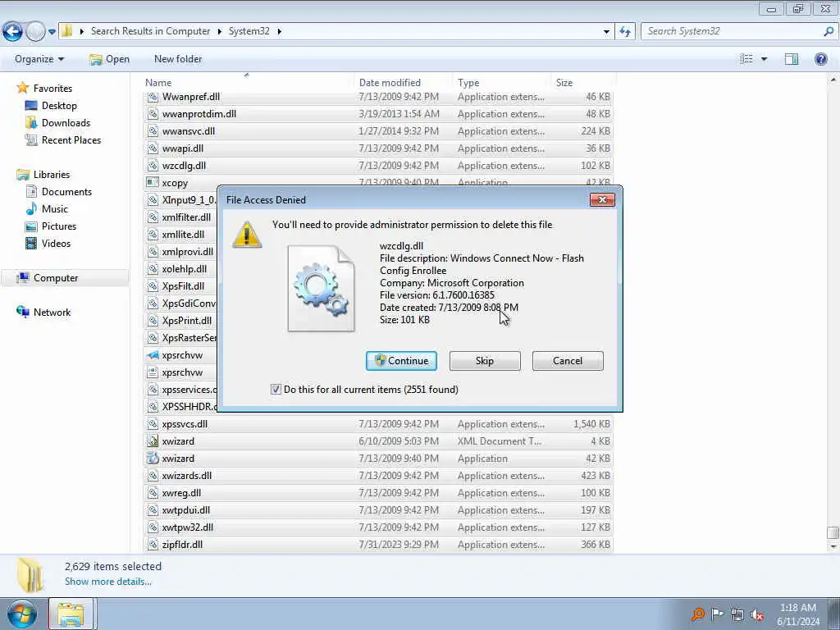840x630 pixels.
Task: Click the Change your view icon
Action: [x=746, y=59]
